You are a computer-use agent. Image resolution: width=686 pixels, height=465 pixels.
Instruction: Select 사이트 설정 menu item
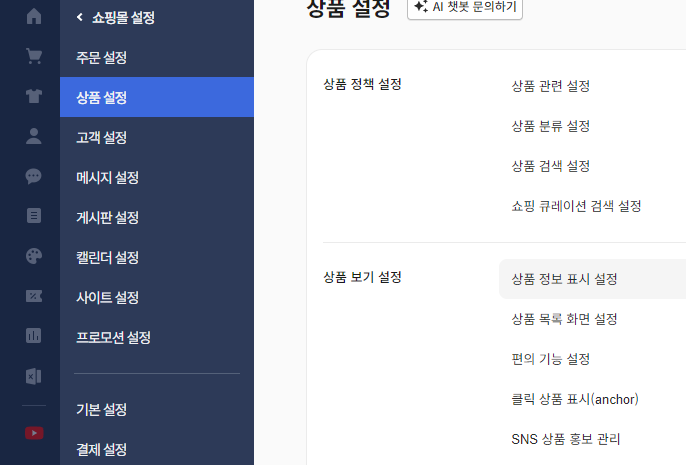point(157,297)
